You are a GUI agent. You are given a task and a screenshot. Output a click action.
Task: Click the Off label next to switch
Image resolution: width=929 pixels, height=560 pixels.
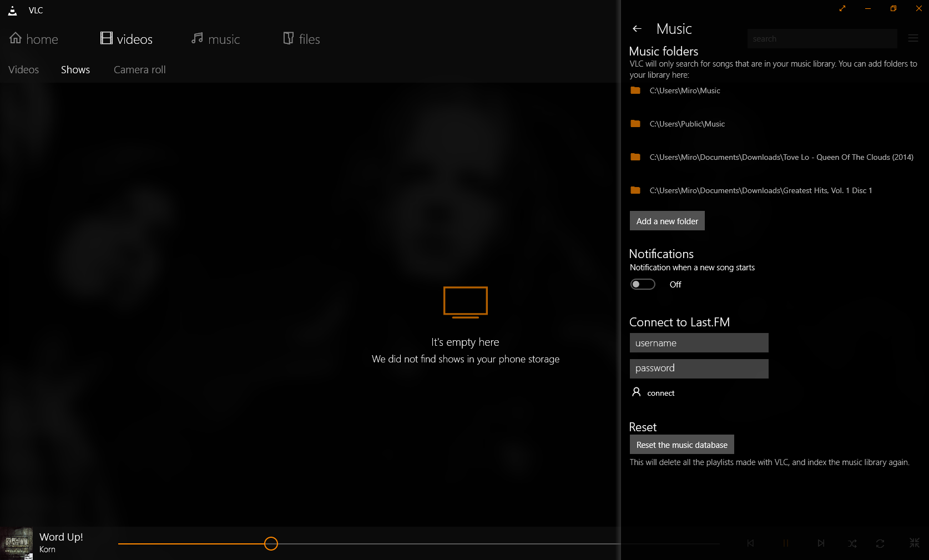(x=675, y=284)
